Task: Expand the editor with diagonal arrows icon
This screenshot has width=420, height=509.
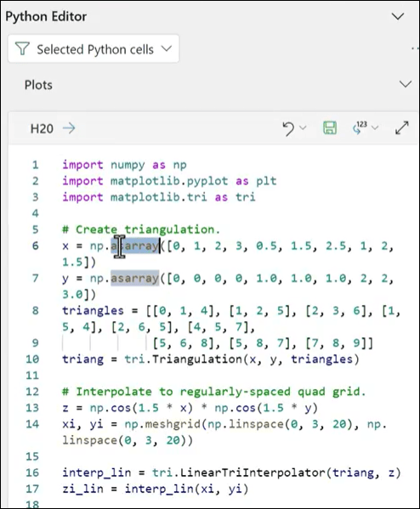Action: pyautogui.click(x=402, y=128)
